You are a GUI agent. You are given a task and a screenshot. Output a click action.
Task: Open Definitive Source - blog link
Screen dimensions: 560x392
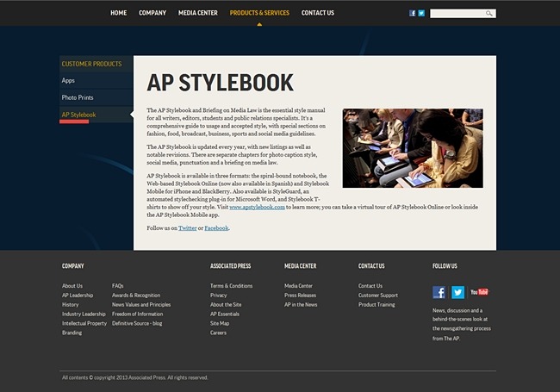[137, 323]
